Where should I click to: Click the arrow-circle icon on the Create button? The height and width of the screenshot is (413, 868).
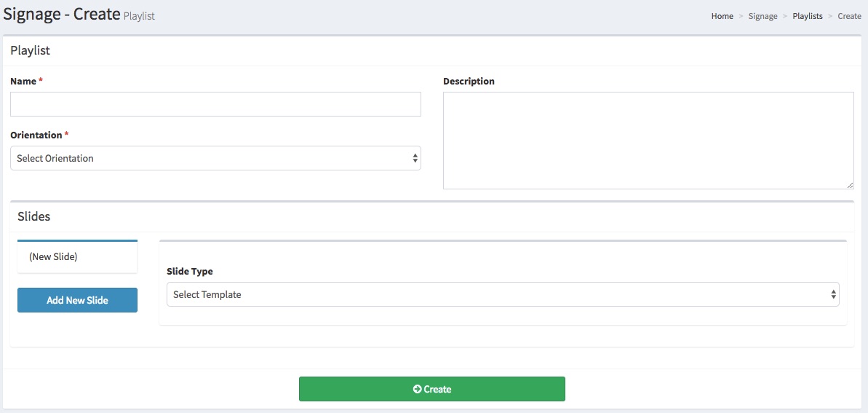point(417,390)
